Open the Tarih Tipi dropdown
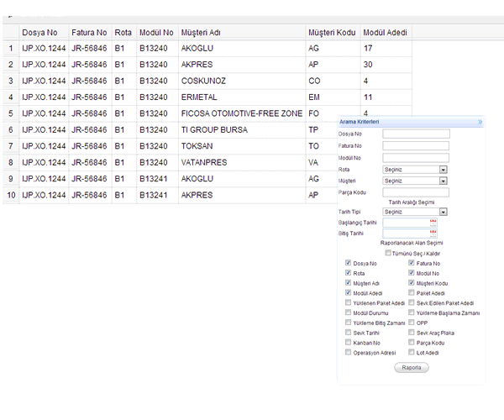The width and height of the screenshot is (504, 420). tap(443, 212)
